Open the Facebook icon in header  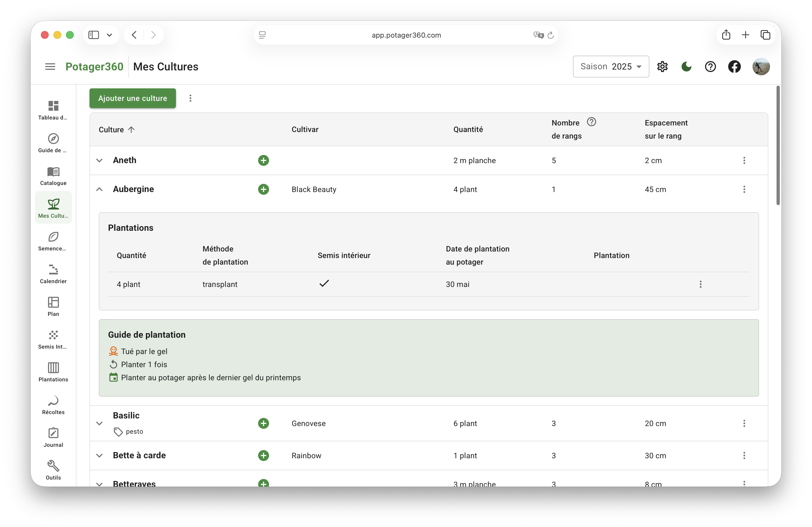pyautogui.click(x=734, y=67)
